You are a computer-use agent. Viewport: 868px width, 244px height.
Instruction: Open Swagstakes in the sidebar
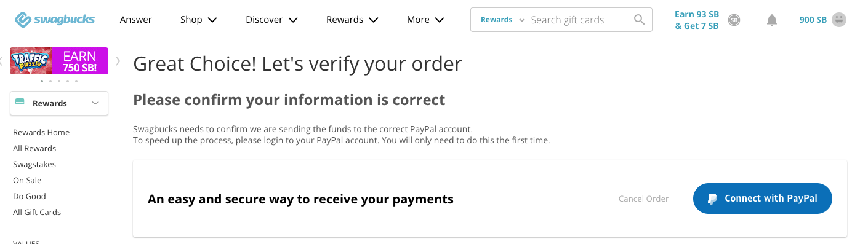34,164
